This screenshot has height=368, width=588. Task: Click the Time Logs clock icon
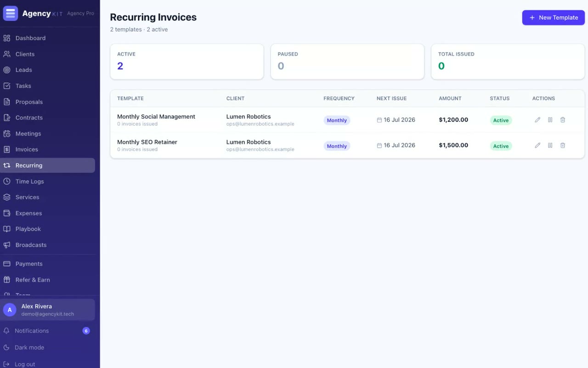(x=7, y=182)
